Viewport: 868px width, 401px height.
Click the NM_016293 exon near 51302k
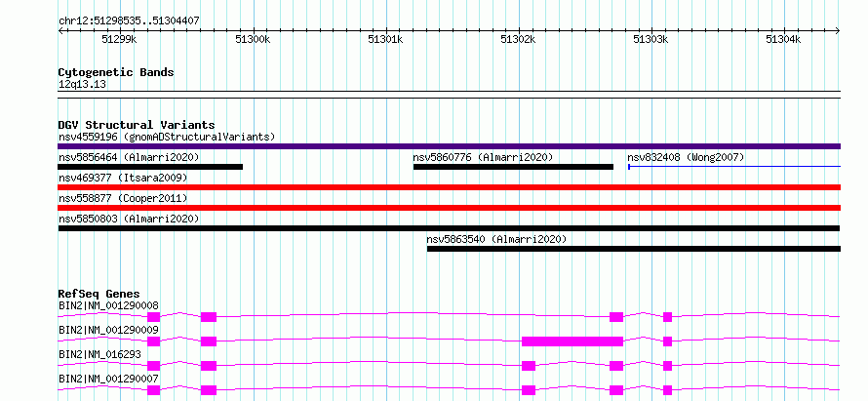pos(529,366)
